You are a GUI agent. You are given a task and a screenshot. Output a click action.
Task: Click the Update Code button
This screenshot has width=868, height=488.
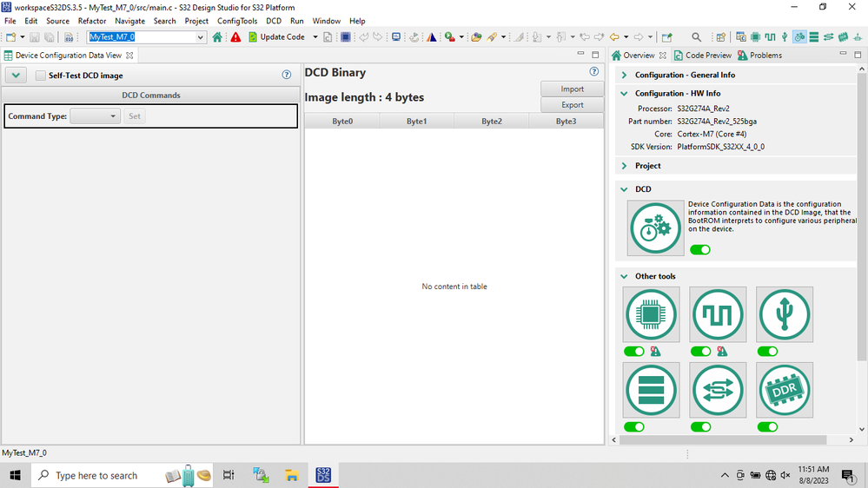276,37
